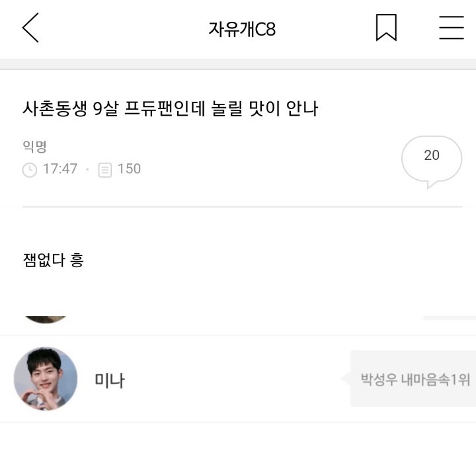Tap the post body text 잼없다 흥
Screen dimensions: 476x476
(x=53, y=260)
